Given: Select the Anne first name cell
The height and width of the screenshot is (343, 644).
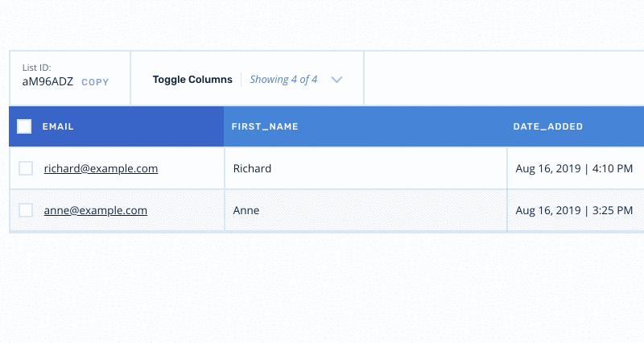Looking at the screenshot, I should (246, 210).
